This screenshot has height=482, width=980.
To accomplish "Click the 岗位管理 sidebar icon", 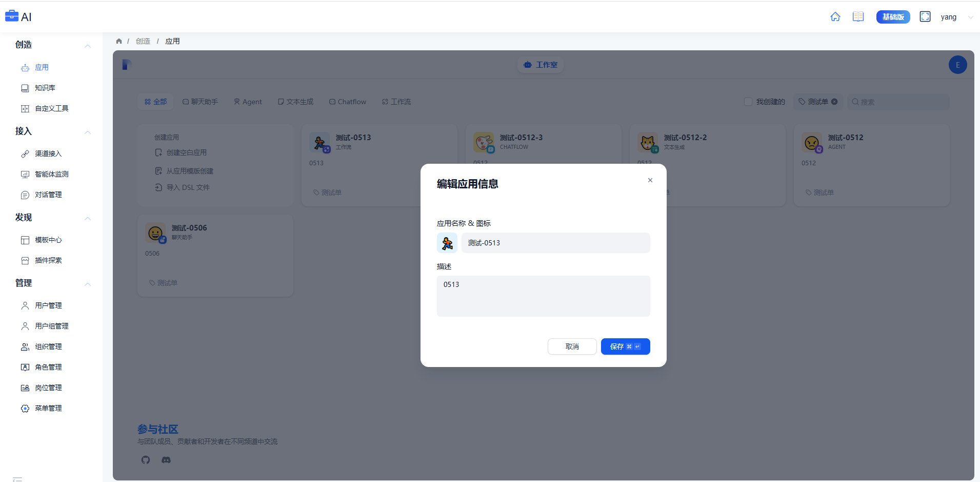I will tap(25, 388).
